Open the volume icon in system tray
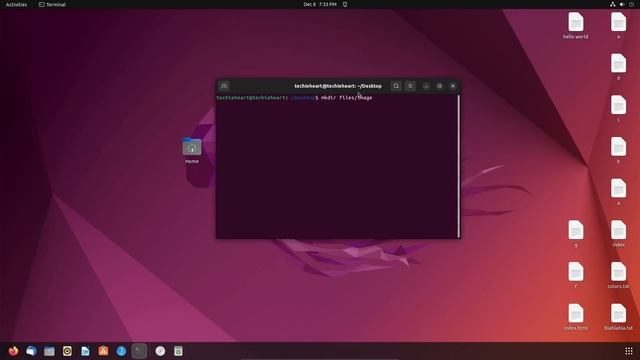 622,4
